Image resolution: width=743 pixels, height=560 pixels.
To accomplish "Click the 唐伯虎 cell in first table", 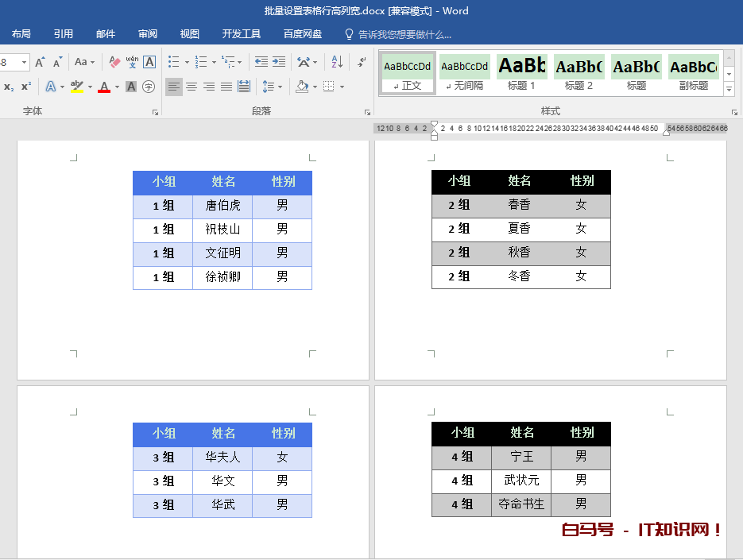I will (223, 206).
